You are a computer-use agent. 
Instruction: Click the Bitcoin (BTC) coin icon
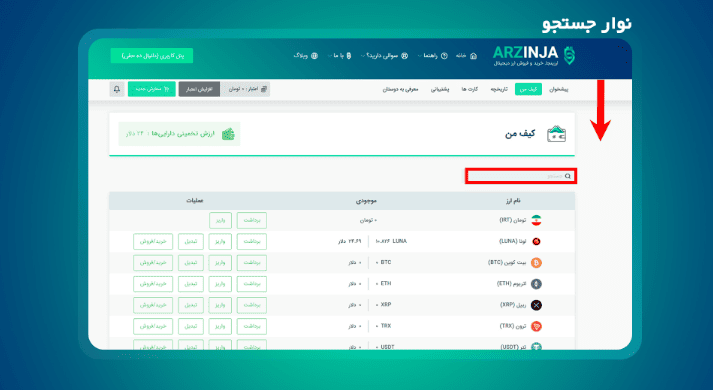point(537,263)
